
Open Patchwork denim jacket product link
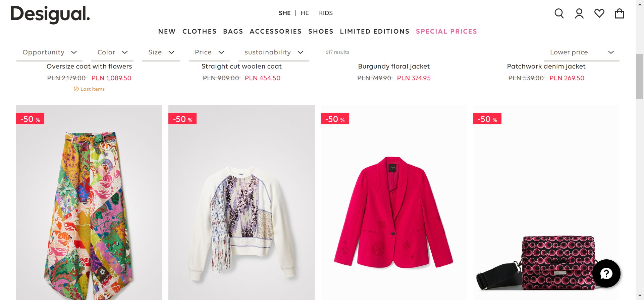point(546,67)
